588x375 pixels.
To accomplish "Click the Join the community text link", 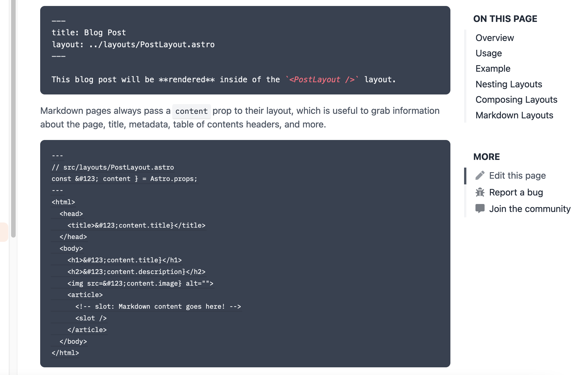I will 530,209.
